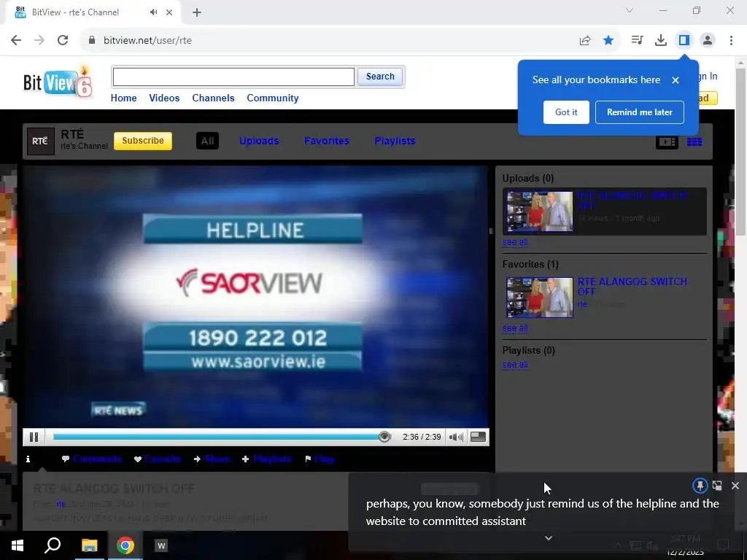
Task: Open the tab search chevron
Action: [630, 10]
